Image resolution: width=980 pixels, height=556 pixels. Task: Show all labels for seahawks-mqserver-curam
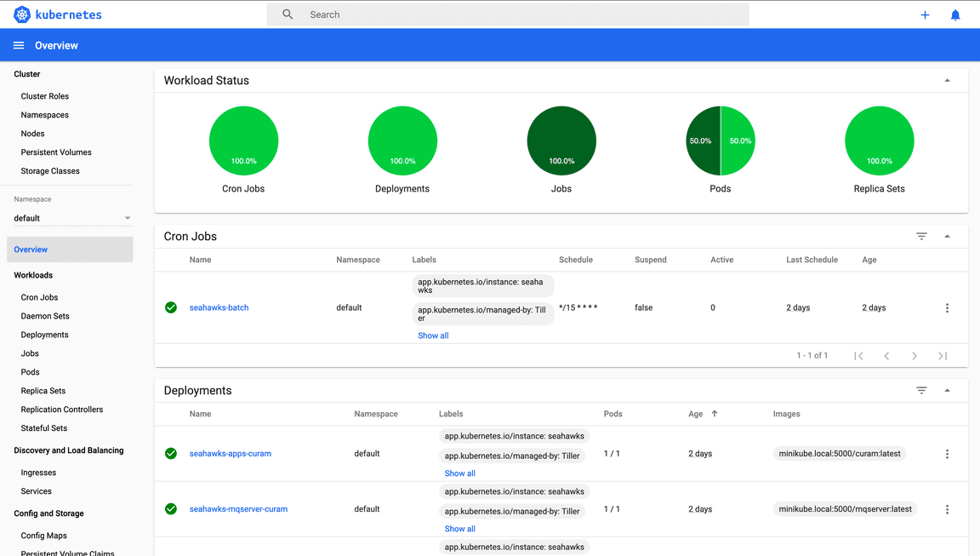[x=460, y=529]
